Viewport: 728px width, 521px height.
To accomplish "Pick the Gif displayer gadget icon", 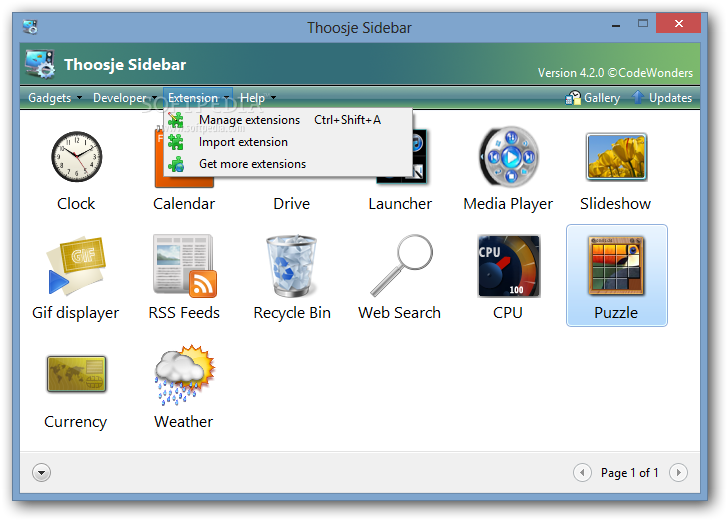I will 76,266.
